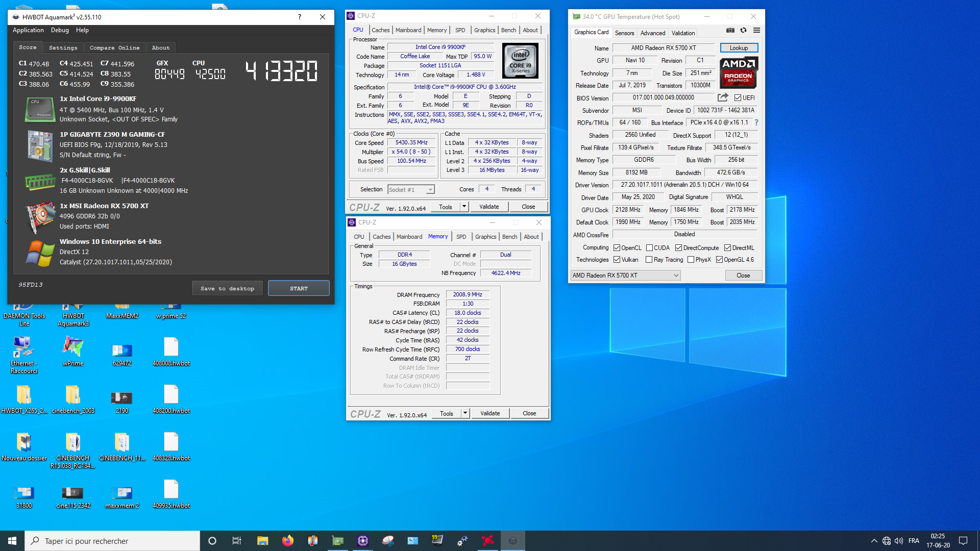The image size is (980, 551).
Task: Toggle DirectML checkbox
Action: (x=727, y=248)
